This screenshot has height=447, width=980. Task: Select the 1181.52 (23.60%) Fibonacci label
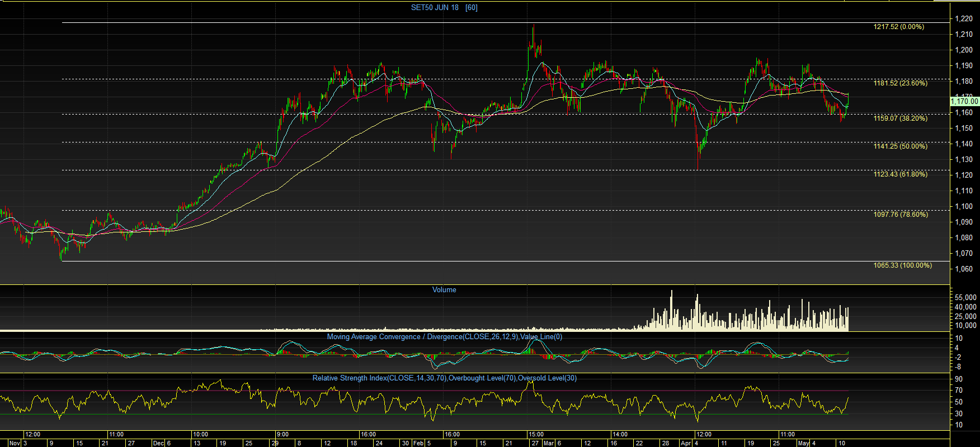[x=900, y=83]
